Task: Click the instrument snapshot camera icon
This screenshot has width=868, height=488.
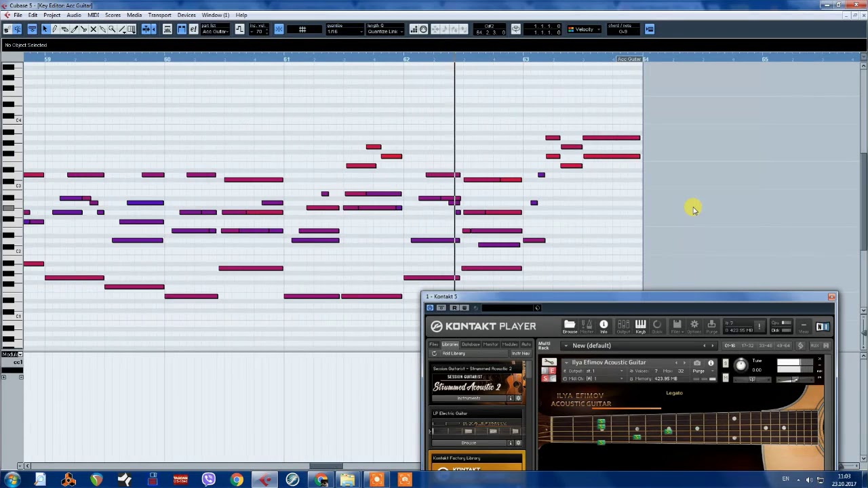Action: [x=697, y=363]
